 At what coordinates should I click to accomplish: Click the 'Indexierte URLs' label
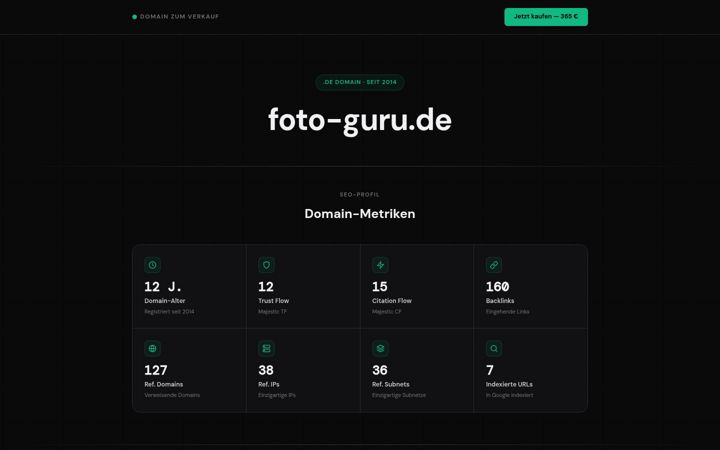509,384
